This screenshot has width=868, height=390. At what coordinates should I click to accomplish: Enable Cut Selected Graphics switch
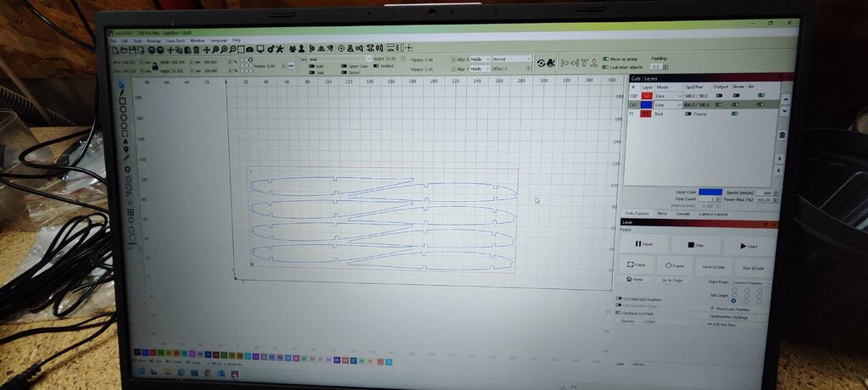(x=618, y=299)
